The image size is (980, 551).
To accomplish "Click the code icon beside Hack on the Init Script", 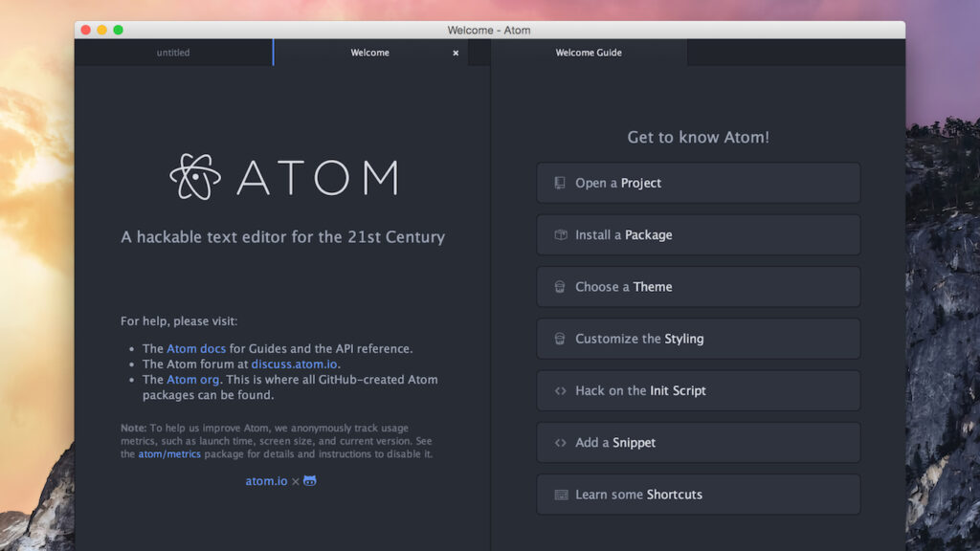I will point(560,390).
